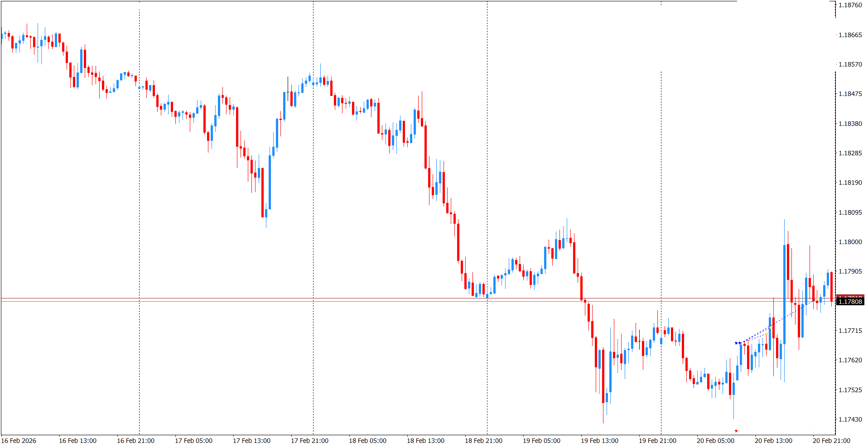Viewport: 868px width, 447px height.
Task: Select the 1.18380 price axis value
Action: tap(850, 124)
